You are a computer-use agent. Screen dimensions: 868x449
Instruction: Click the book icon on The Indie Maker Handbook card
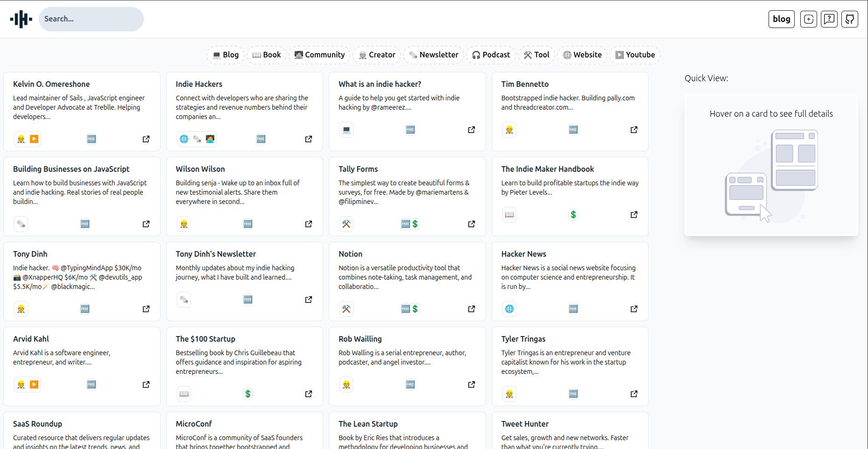509,215
